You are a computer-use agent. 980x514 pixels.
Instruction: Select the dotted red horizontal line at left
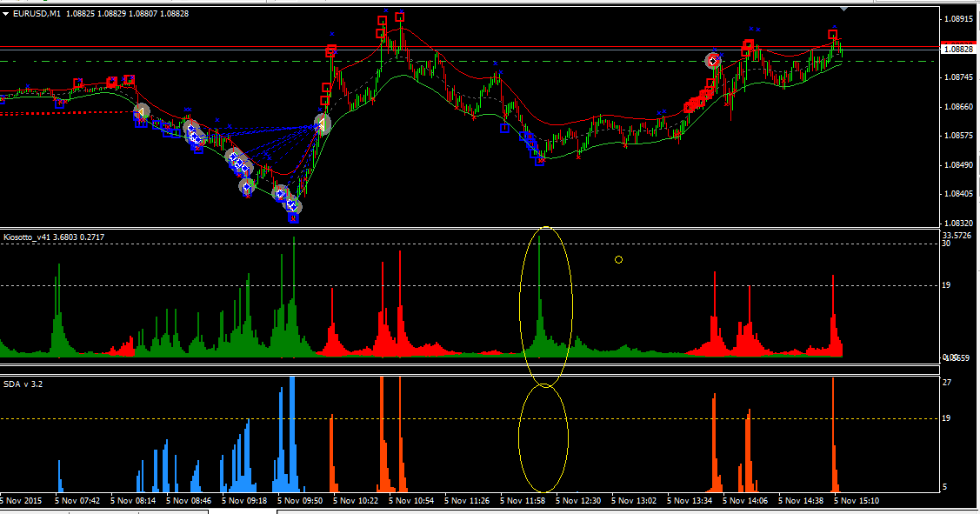point(68,113)
